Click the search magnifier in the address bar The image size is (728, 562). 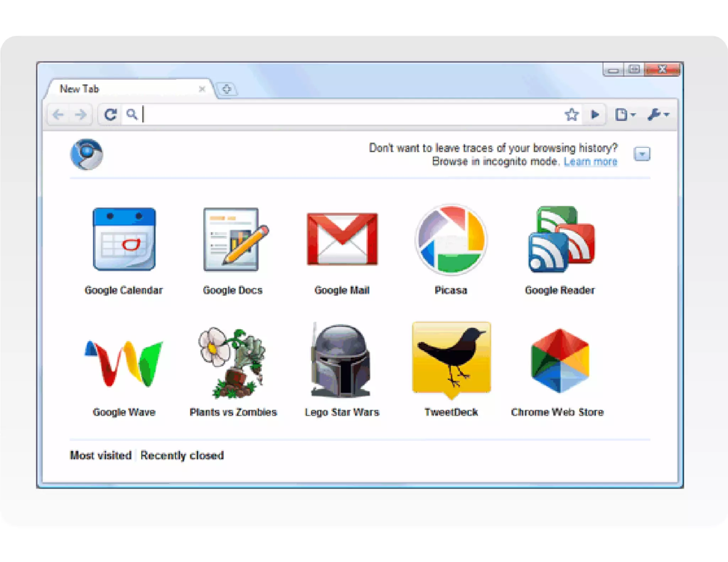click(132, 114)
